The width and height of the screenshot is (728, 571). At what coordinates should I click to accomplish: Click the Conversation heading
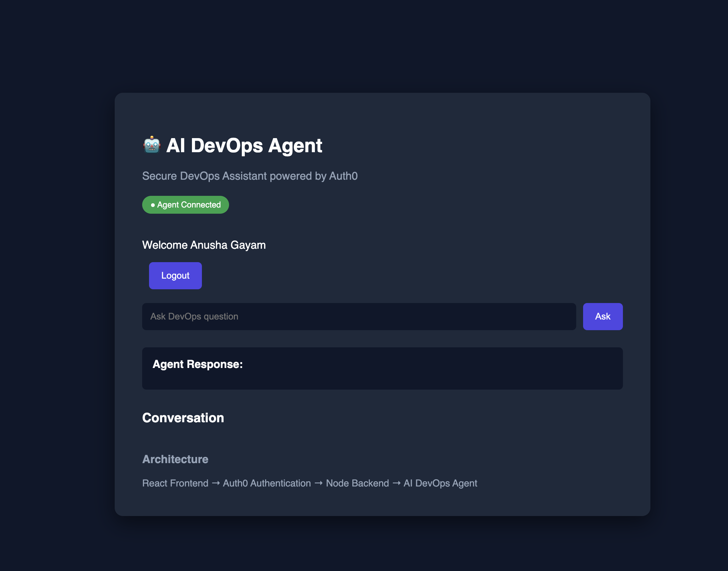tap(183, 418)
